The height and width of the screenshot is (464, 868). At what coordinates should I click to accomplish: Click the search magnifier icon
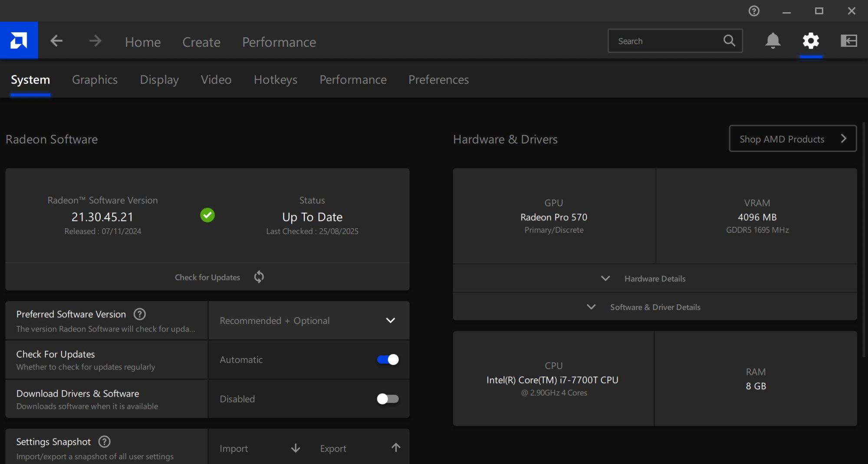tap(729, 41)
